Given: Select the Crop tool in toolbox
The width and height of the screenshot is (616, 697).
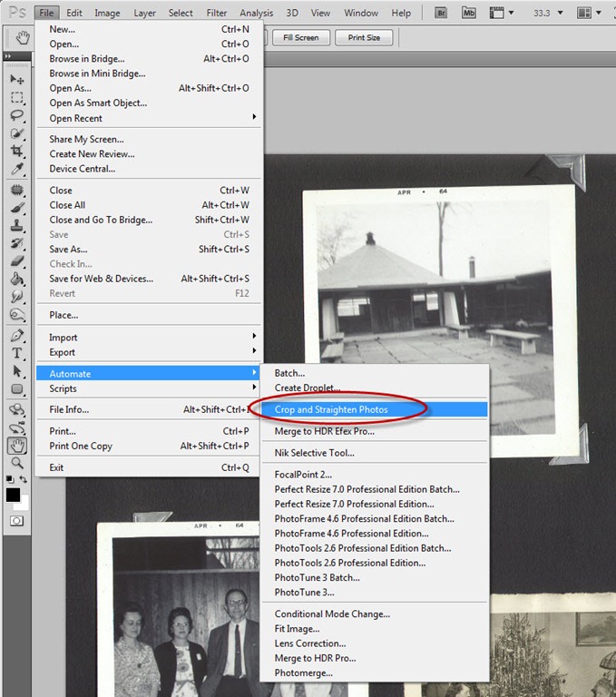Looking at the screenshot, I should (17, 151).
